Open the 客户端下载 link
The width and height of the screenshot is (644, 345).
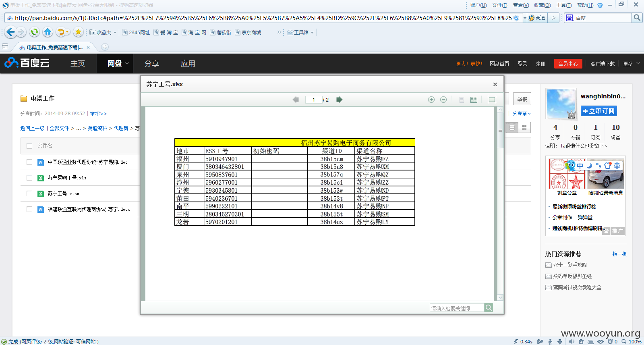(x=603, y=64)
